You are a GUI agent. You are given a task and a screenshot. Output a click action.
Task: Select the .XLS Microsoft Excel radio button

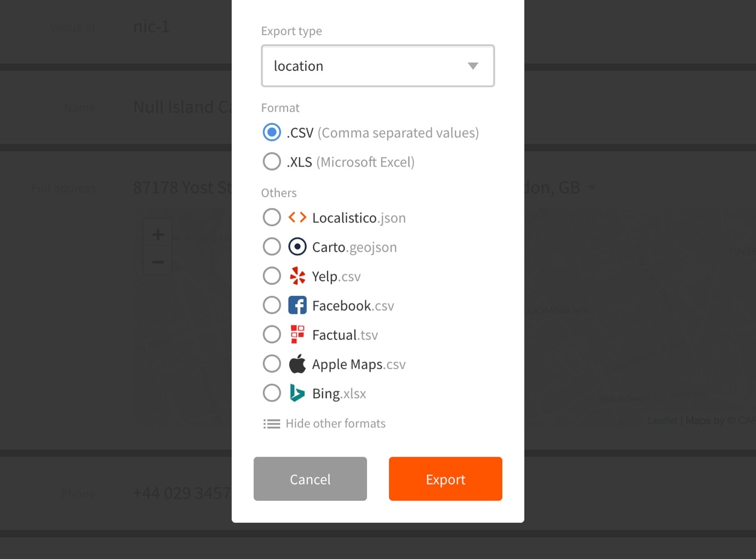[272, 162]
